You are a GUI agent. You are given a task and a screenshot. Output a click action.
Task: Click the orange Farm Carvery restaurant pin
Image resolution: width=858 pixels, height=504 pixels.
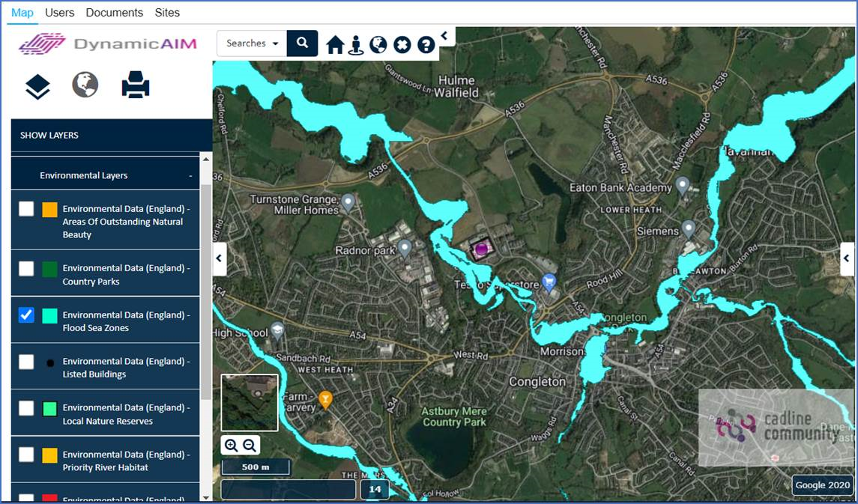[x=325, y=400]
